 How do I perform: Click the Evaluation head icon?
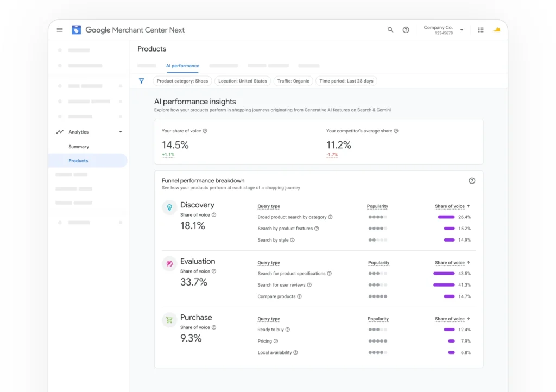pyautogui.click(x=169, y=264)
